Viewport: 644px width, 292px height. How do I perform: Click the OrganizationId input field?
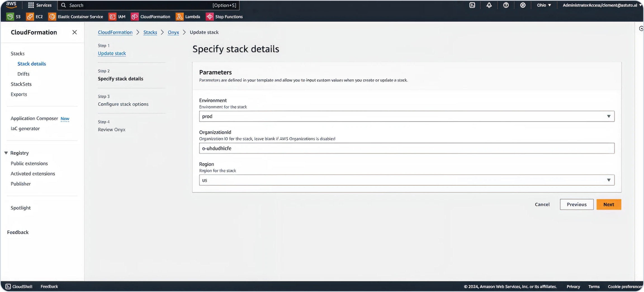(x=406, y=148)
